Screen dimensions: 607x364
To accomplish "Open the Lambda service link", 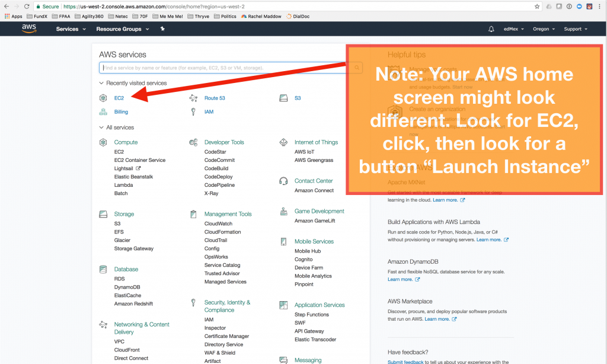I will tap(123, 185).
